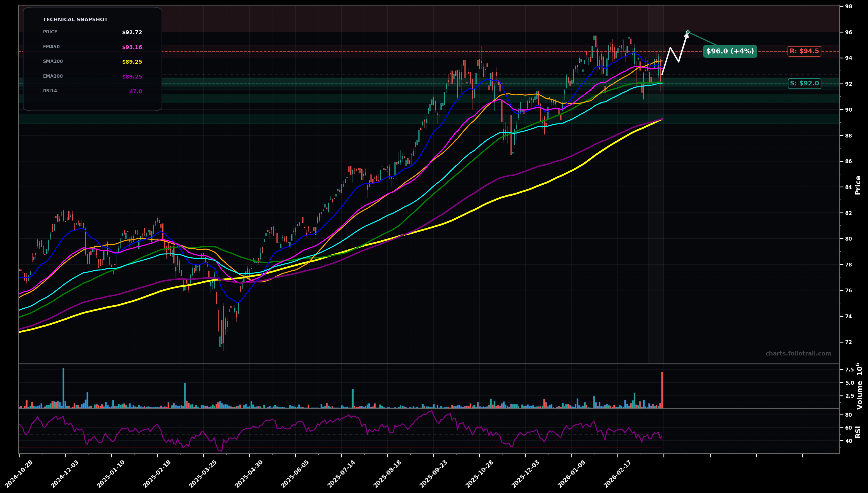Click the tallest latest red volume bar
The image size is (868, 493).
662,390
